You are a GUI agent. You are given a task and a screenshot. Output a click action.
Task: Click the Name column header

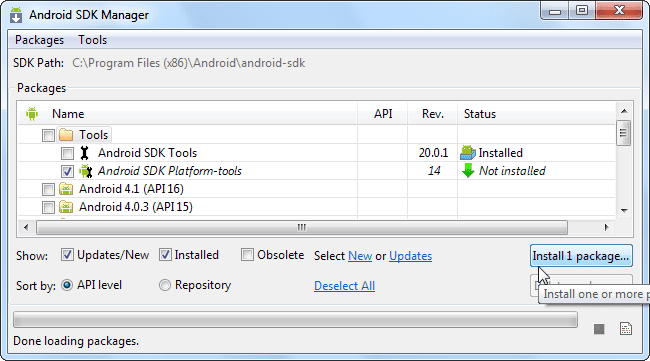click(x=68, y=114)
